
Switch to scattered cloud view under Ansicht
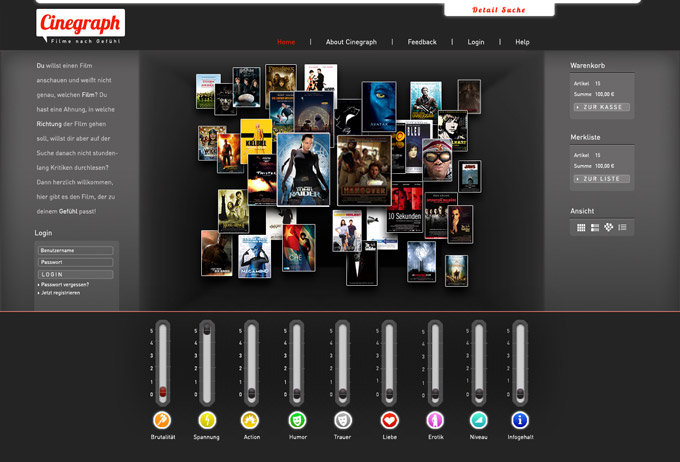[x=608, y=228]
